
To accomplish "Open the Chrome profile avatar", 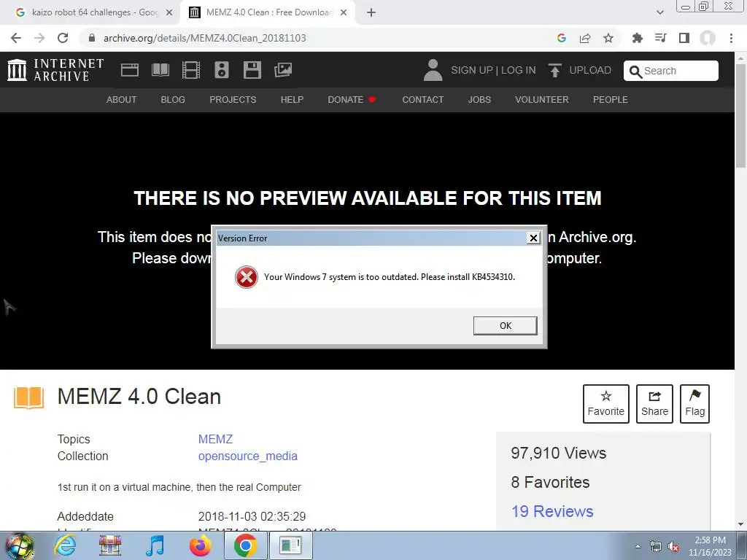I will click(708, 38).
